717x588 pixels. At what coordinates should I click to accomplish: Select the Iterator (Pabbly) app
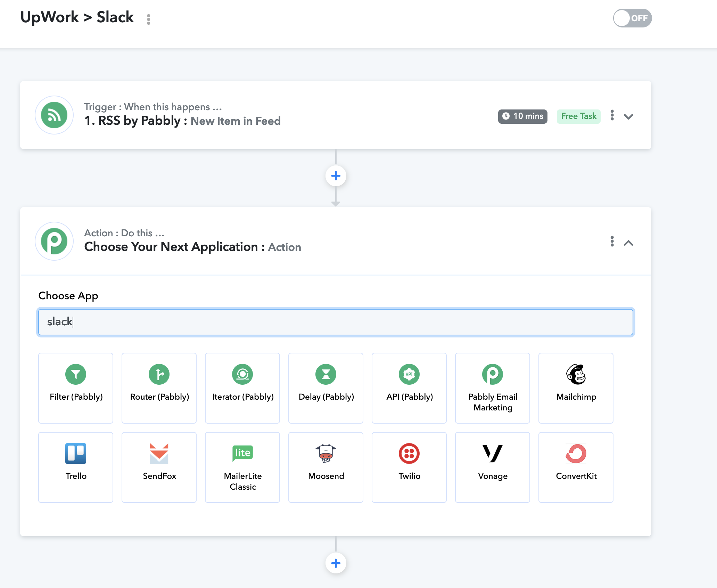242,388
